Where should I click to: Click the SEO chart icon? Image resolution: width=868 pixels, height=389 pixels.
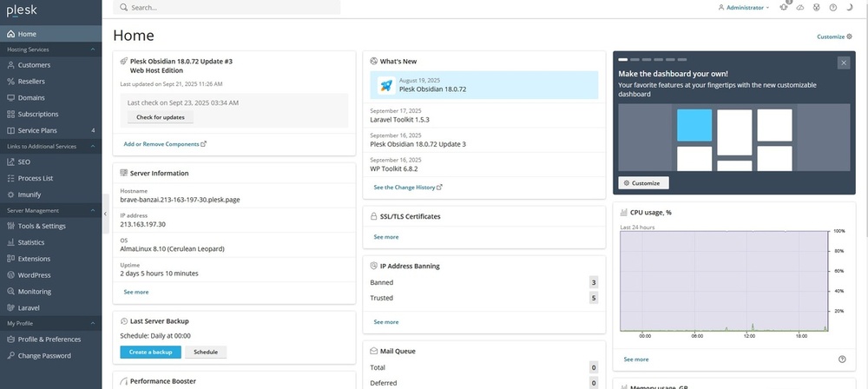point(10,162)
